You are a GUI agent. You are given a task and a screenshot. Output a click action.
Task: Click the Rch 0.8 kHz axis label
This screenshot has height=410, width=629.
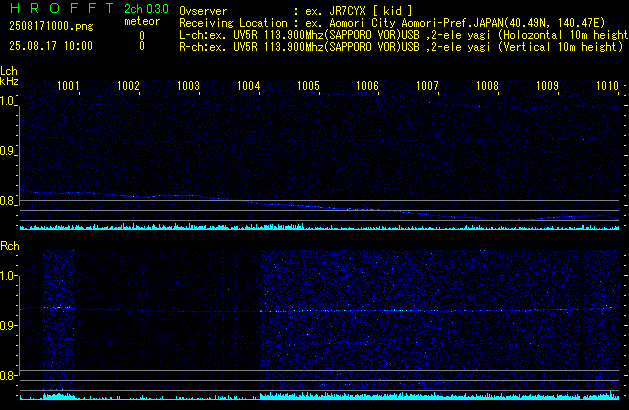(x=7, y=376)
